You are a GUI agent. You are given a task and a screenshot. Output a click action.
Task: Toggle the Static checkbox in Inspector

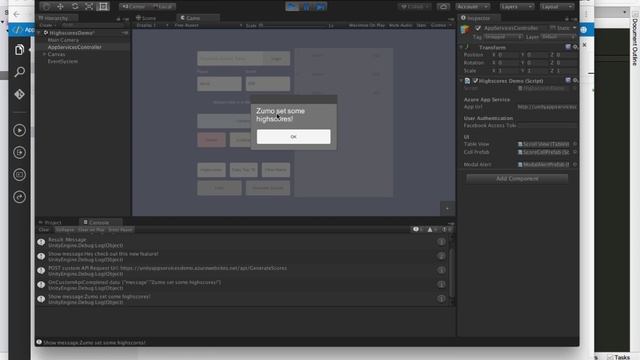[x=553, y=28]
